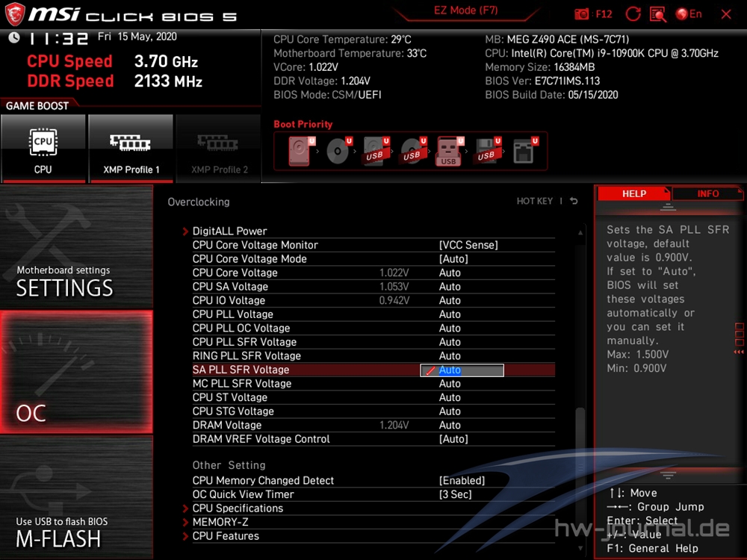Change language via the En globe icon

pyautogui.click(x=689, y=13)
